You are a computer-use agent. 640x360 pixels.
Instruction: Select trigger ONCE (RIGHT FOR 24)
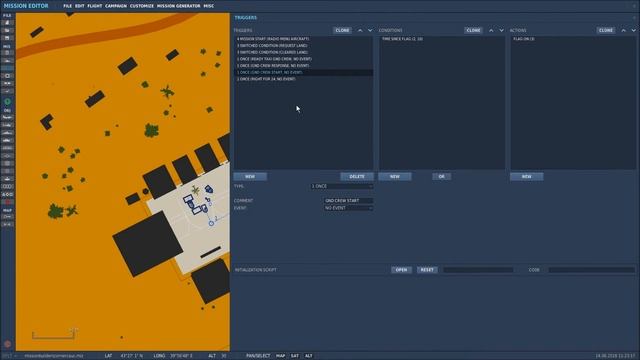coord(303,79)
